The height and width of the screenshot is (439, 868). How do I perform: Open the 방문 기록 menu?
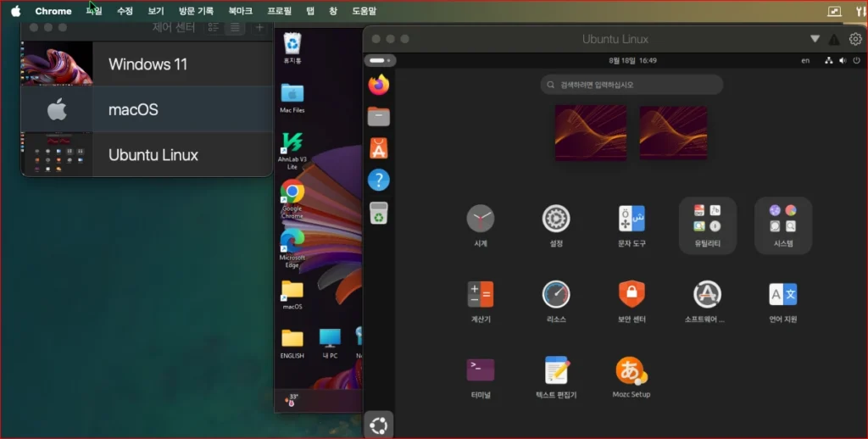coord(196,11)
